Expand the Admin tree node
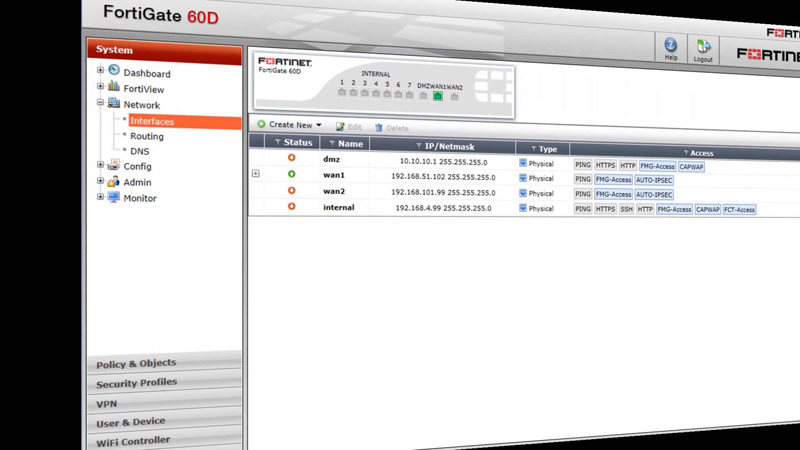800x450 pixels. point(101,181)
